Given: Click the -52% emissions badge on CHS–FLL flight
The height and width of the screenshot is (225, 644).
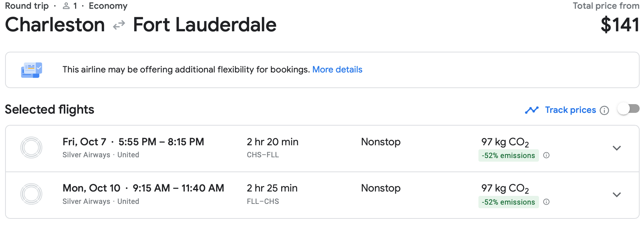Looking at the screenshot, I should tap(508, 155).
